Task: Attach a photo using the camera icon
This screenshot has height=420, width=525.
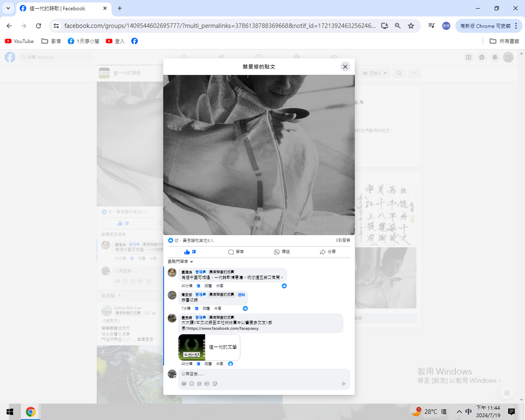Action: point(199,384)
